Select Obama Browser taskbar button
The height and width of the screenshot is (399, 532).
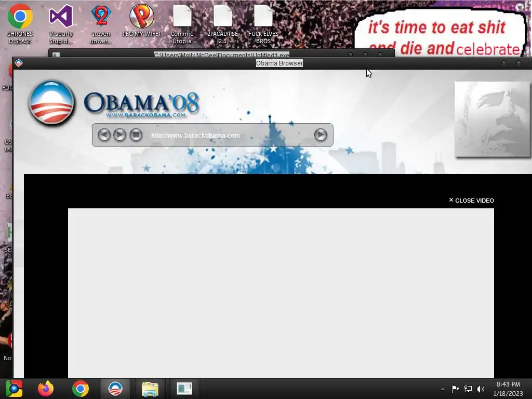(115, 389)
